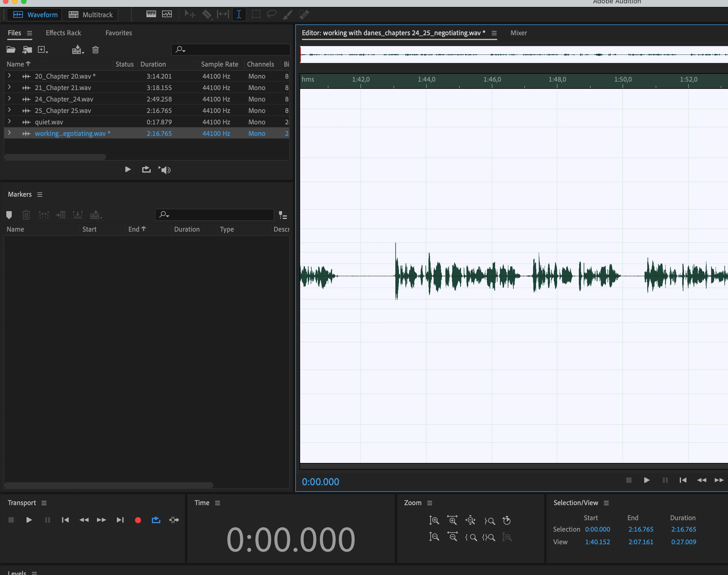Open the Mixer tab
The width and height of the screenshot is (728, 575).
[x=518, y=33]
